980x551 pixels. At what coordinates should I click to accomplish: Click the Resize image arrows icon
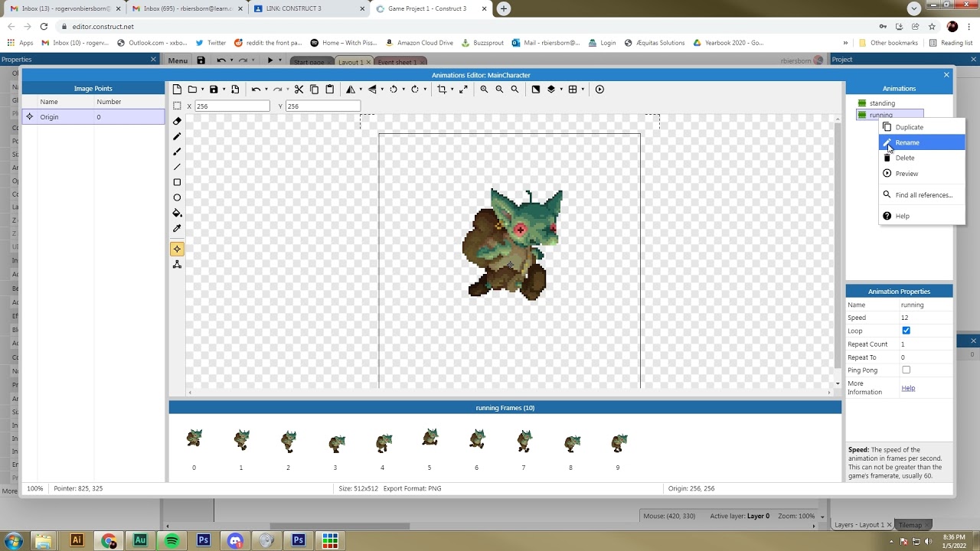click(x=462, y=90)
